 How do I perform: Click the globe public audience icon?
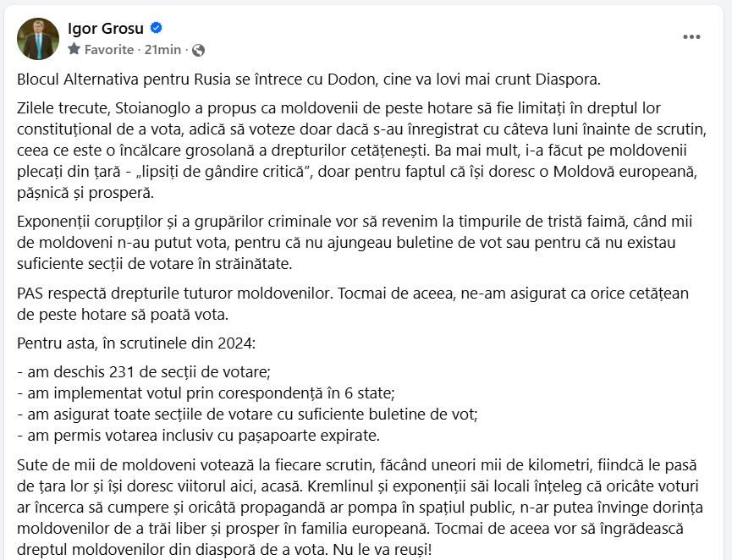point(198,50)
